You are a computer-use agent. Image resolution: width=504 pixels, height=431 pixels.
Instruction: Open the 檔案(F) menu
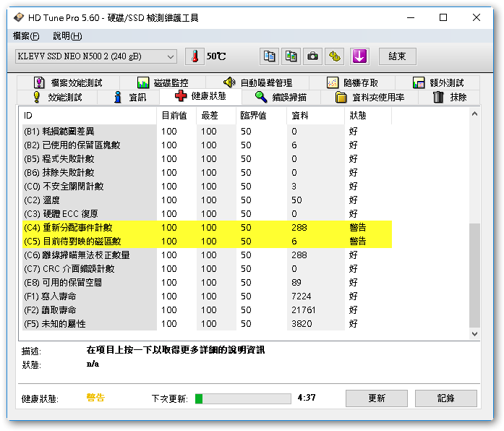coord(26,36)
